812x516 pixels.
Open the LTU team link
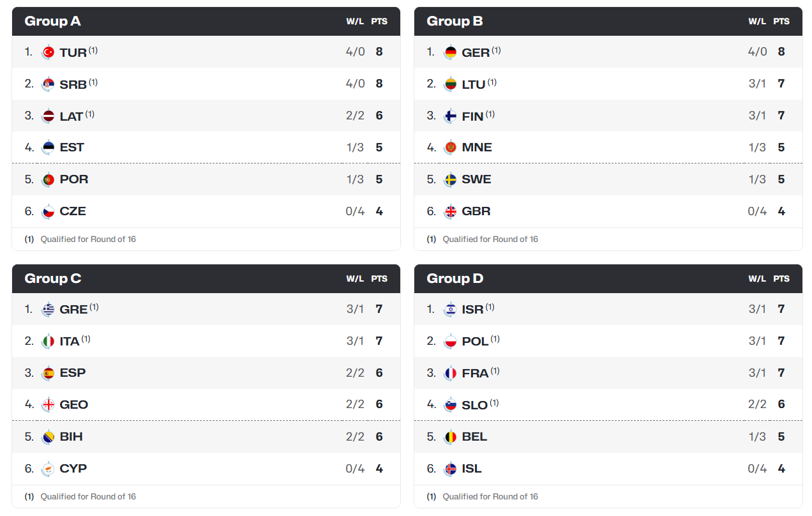tap(474, 84)
